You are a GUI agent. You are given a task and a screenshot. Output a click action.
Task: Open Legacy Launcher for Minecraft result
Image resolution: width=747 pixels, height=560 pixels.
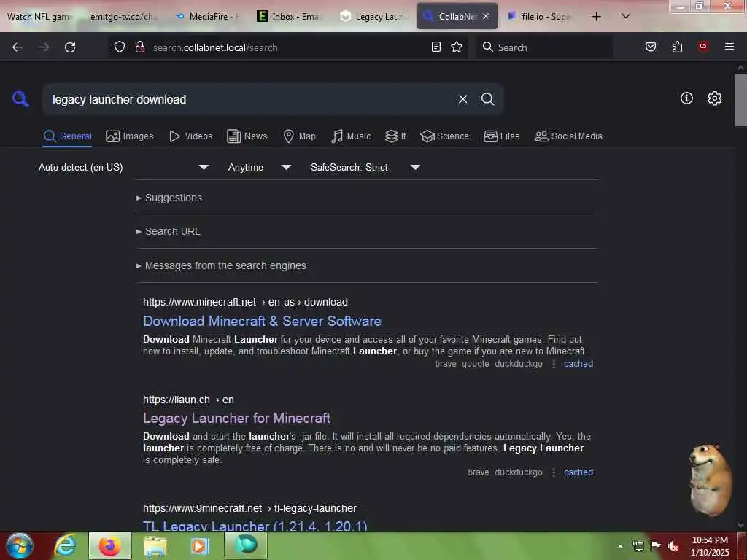237,418
